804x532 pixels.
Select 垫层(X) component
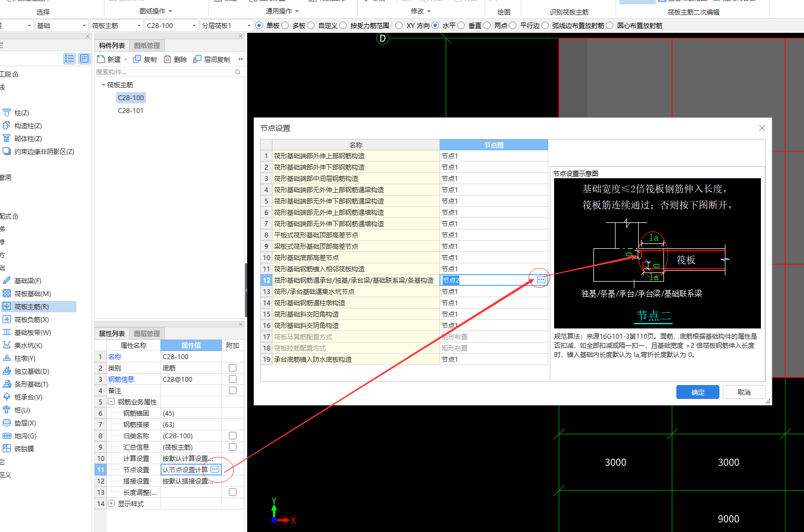(25, 423)
